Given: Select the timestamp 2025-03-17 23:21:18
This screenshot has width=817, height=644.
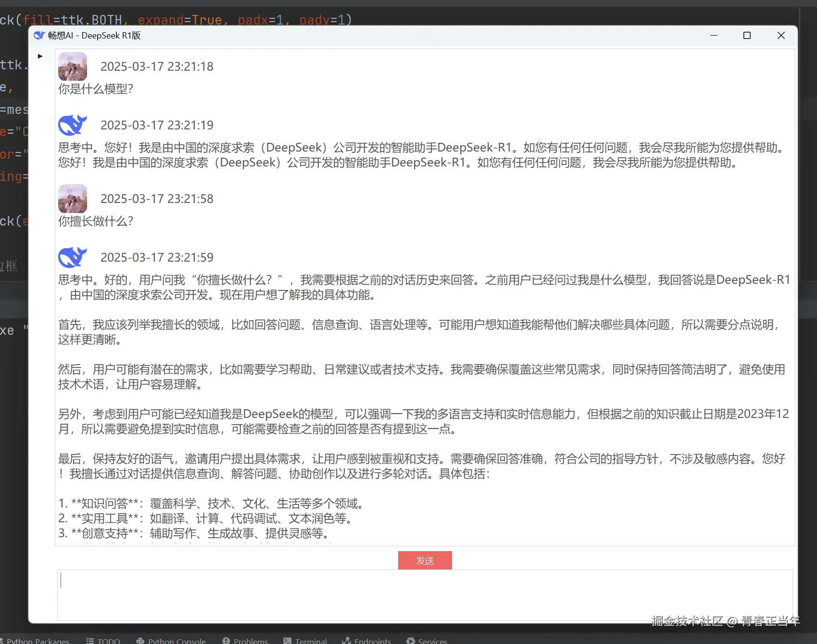Looking at the screenshot, I should (x=157, y=66).
